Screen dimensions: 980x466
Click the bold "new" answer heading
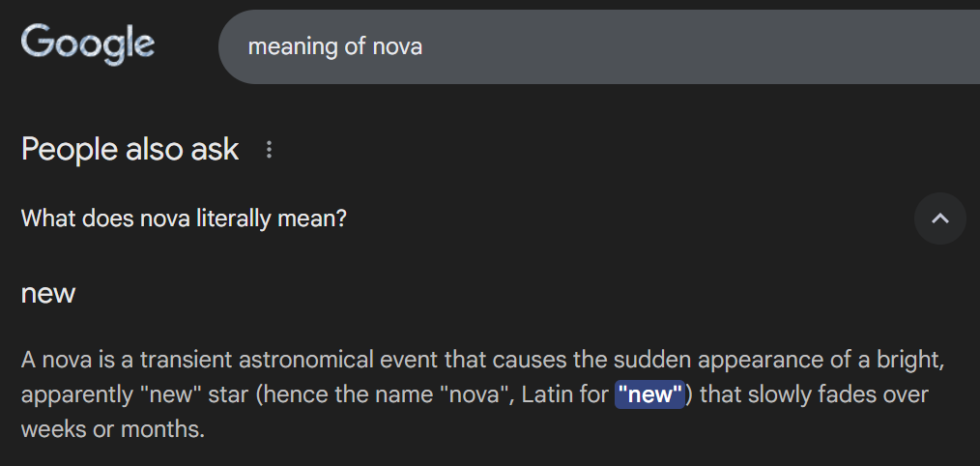[x=48, y=293]
